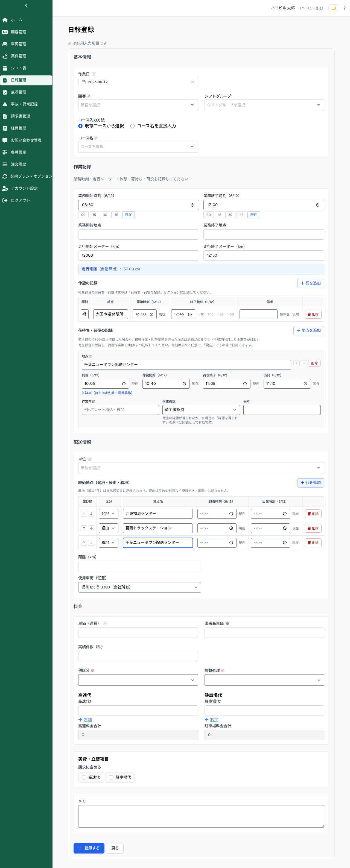This screenshot has height=868, width=350.
Task: Open departure time clock for 葛西トラックステーション
Action: pos(285,528)
